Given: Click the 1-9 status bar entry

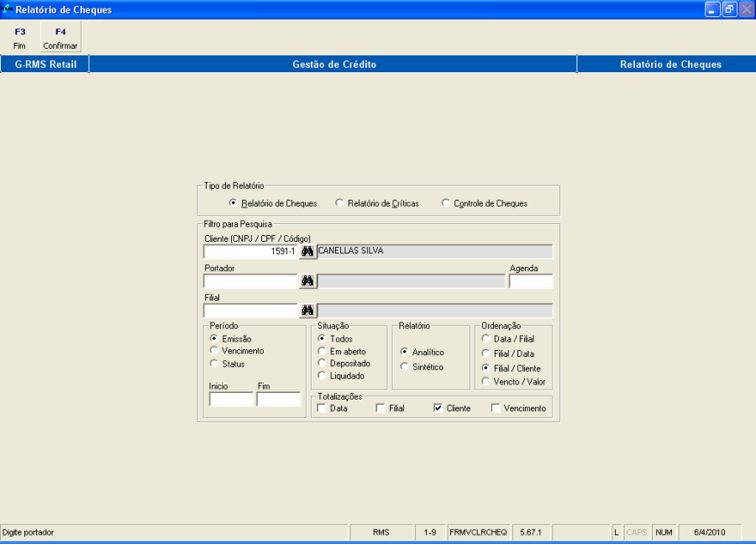Looking at the screenshot, I should [430, 532].
